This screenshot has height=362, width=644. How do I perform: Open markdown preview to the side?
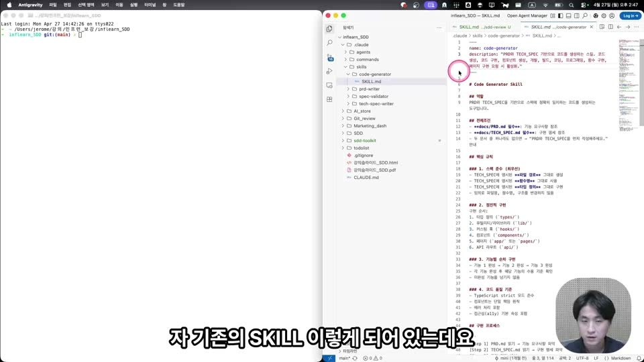(602, 27)
